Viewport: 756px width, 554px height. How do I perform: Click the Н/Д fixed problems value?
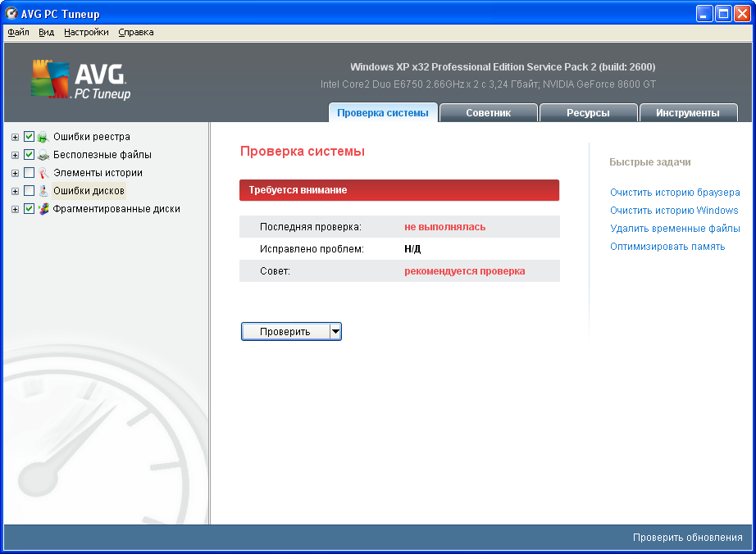[412, 249]
